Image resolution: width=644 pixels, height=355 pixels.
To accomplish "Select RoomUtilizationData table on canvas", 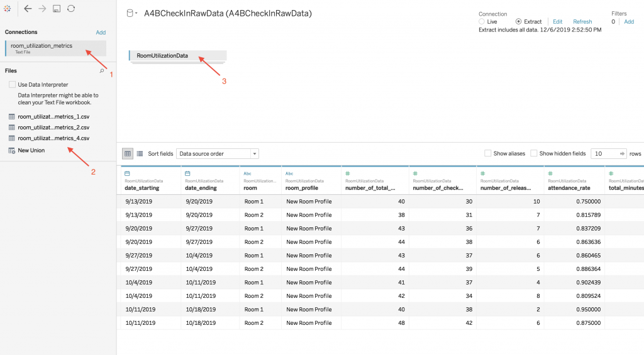I will 177,55.
